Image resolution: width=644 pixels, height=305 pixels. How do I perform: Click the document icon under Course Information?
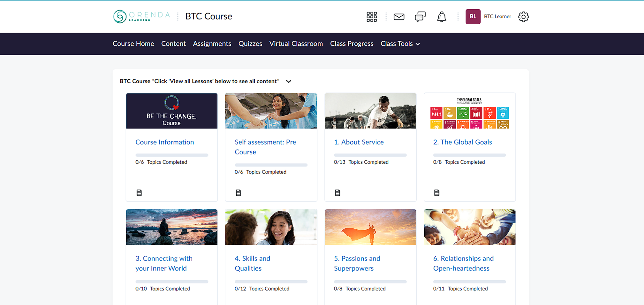[139, 193]
